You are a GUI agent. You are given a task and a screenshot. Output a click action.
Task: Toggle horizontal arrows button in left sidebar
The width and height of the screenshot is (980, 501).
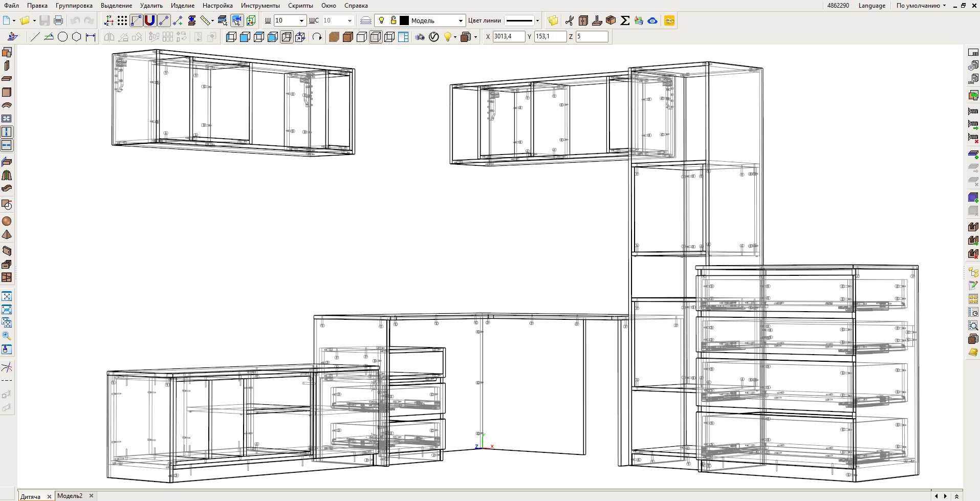pyautogui.click(x=7, y=145)
